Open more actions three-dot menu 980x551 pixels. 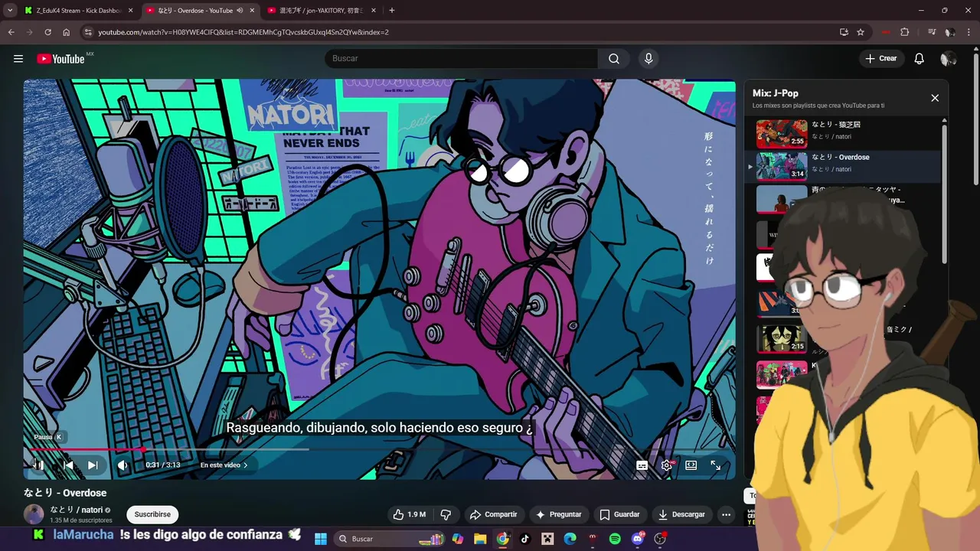[x=726, y=515]
